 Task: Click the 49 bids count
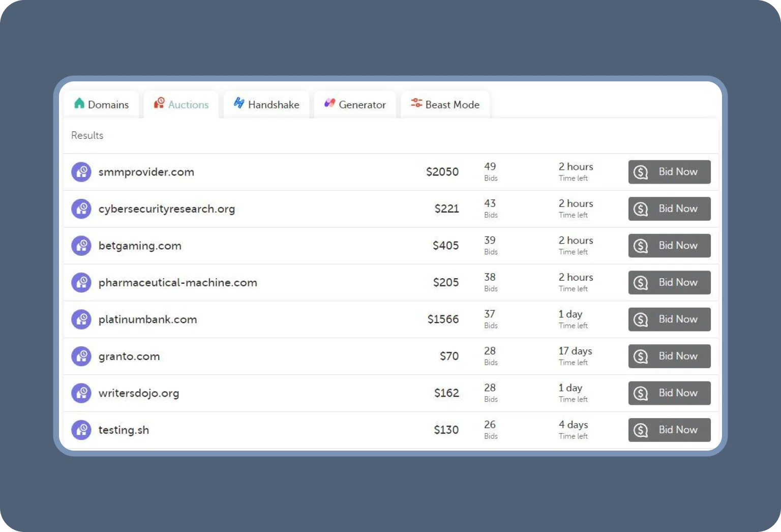[x=490, y=167]
